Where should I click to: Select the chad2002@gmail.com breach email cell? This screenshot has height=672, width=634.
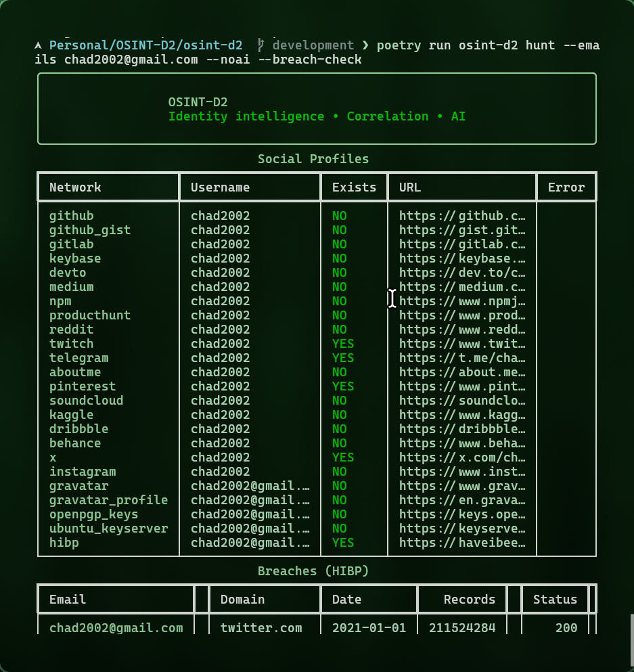pyautogui.click(x=116, y=627)
